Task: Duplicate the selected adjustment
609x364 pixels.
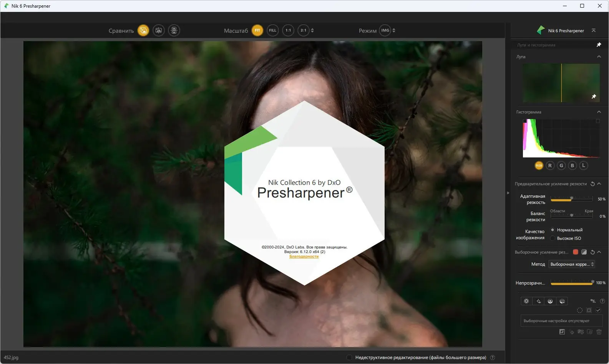Action: [x=590, y=332]
